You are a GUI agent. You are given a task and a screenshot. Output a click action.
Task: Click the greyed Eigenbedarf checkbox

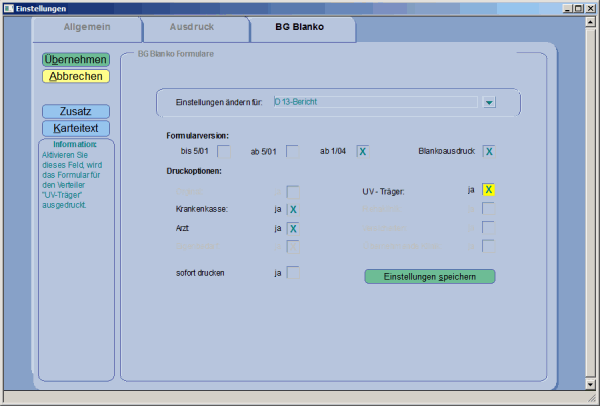[293, 247]
